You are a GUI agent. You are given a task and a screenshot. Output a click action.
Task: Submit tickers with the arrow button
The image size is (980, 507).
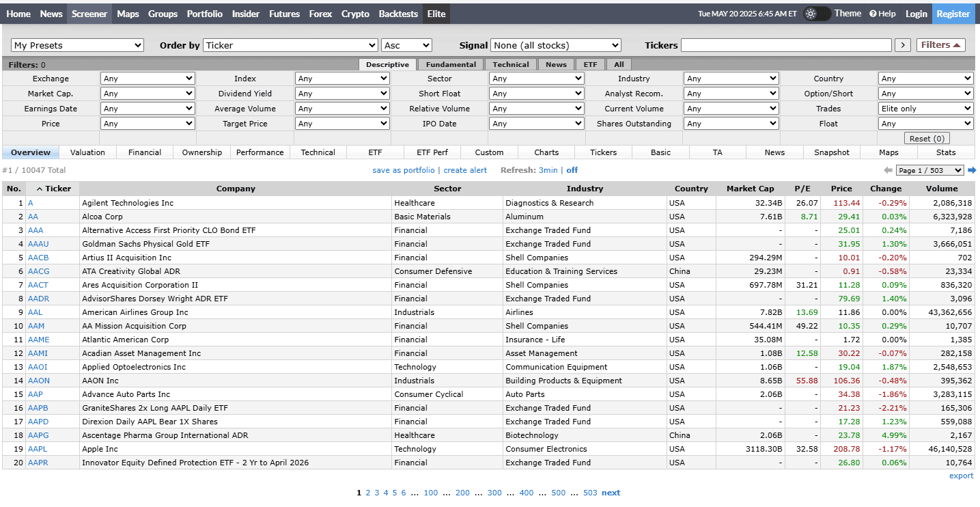pos(903,45)
